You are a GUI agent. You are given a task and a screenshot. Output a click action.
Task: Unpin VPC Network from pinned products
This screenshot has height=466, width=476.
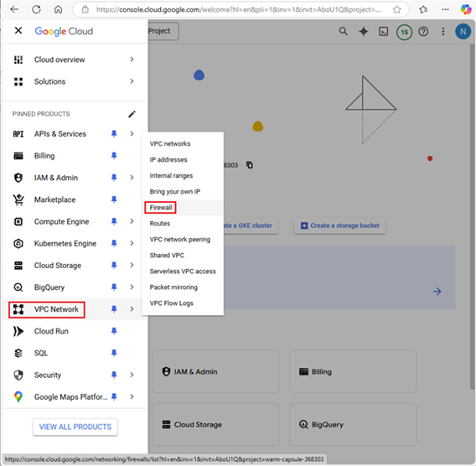[x=114, y=309]
